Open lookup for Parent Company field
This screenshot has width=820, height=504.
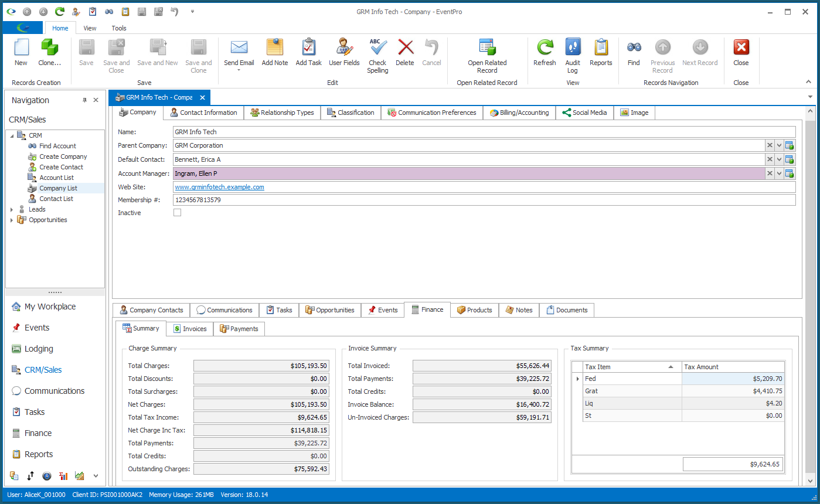[790, 145]
